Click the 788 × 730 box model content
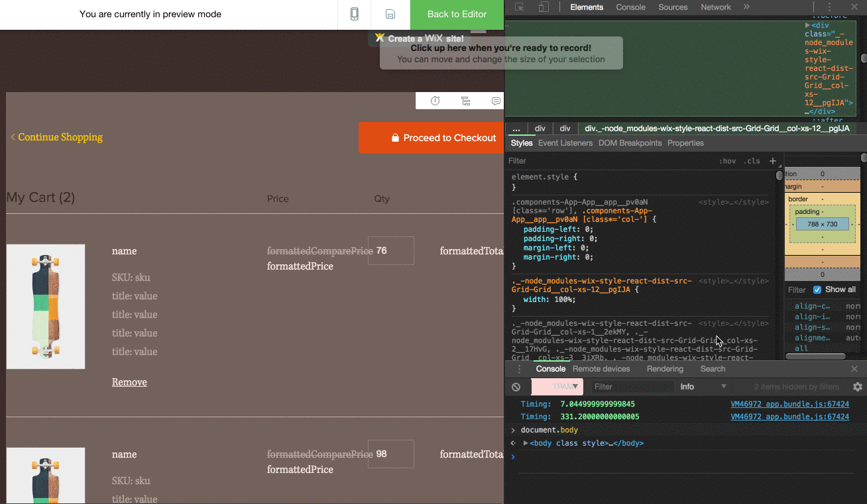The image size is (867, 504). coord(822,225)
